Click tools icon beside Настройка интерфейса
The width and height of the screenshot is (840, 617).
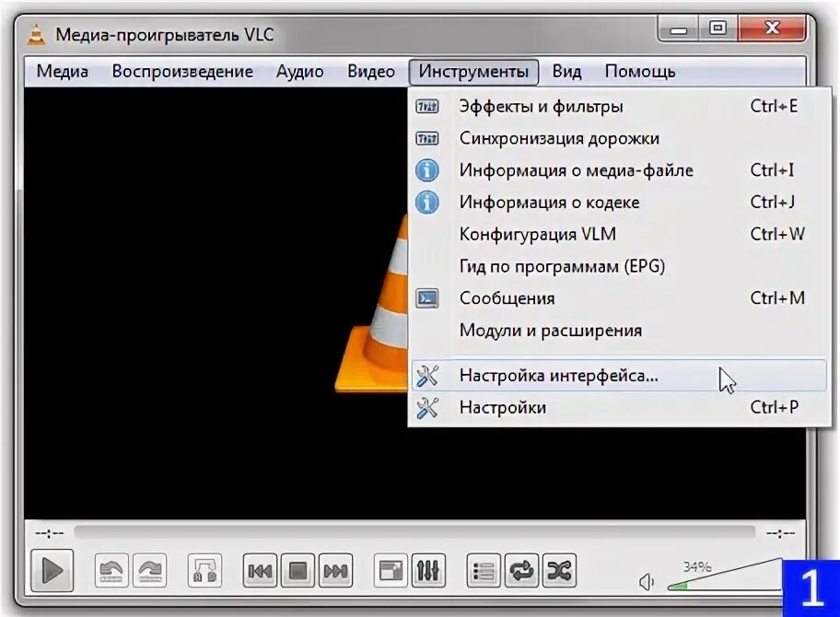pos(427,376)
